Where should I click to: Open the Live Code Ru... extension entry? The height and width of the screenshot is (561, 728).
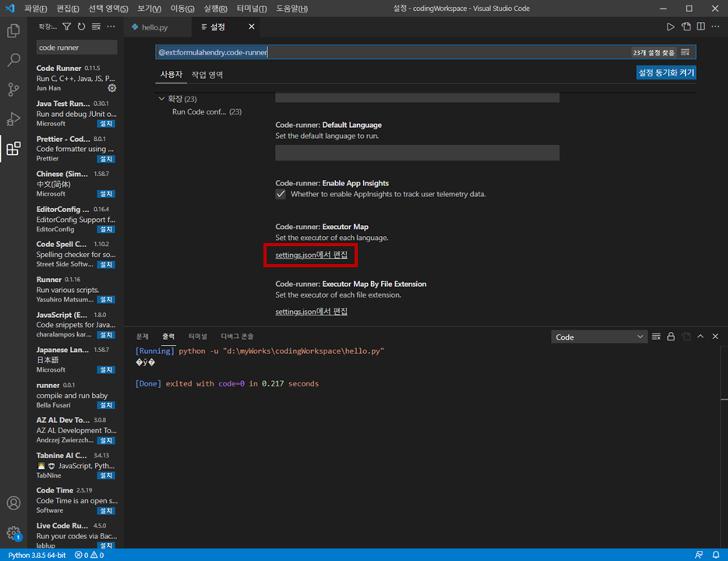point(76,535)
